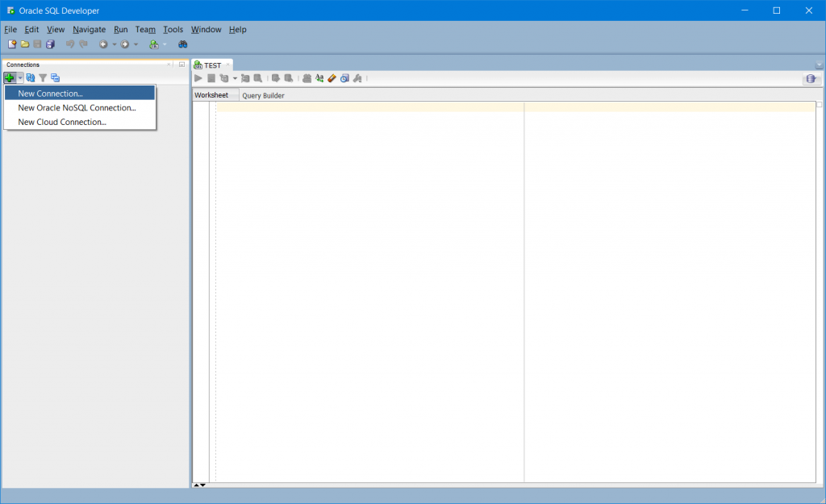Click the eraser Clear icon in worksheet toolbar

tap(332, 78)
